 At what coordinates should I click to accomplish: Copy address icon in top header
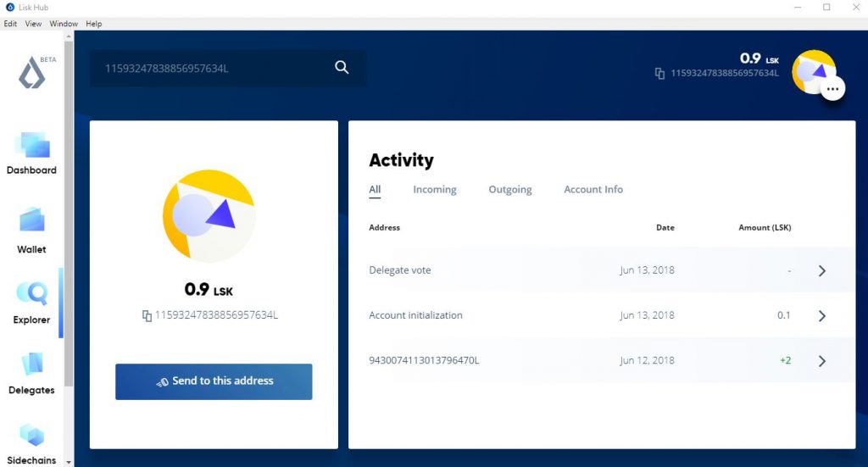[659, 73]
